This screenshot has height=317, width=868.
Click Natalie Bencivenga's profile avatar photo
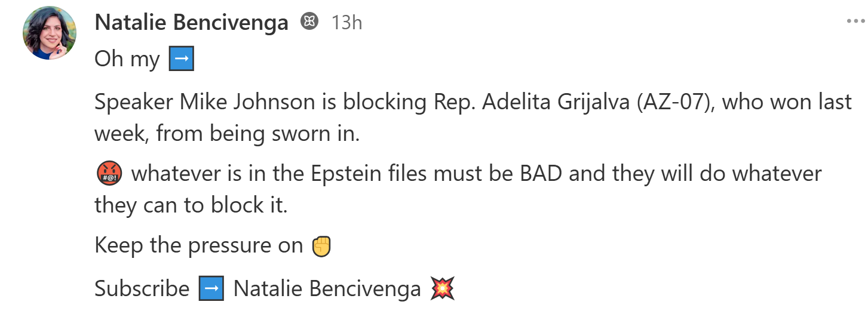[x=50, y=35]
